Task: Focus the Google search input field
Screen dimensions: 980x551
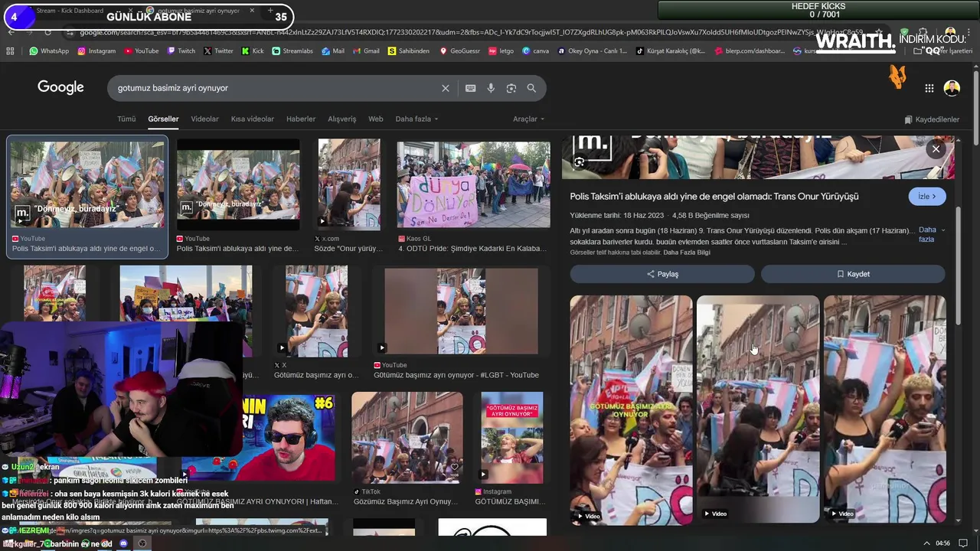Action: (x=276, y=88)
